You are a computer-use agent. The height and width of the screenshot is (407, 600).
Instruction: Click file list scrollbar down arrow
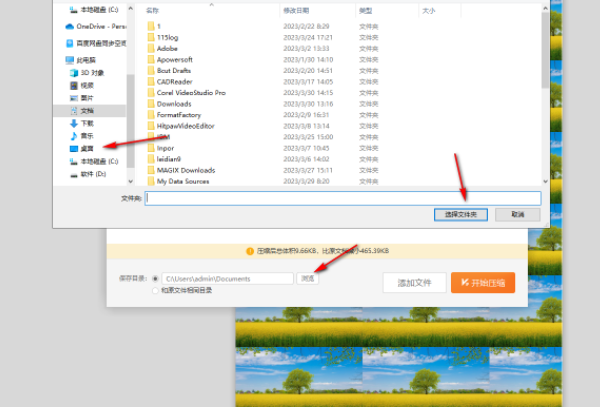coord(545,181)
